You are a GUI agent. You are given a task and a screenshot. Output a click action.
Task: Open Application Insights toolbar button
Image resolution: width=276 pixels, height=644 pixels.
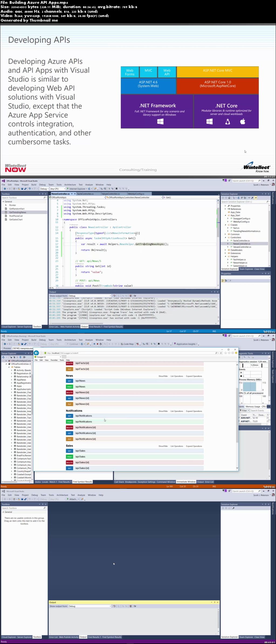[x=186, y=344]
